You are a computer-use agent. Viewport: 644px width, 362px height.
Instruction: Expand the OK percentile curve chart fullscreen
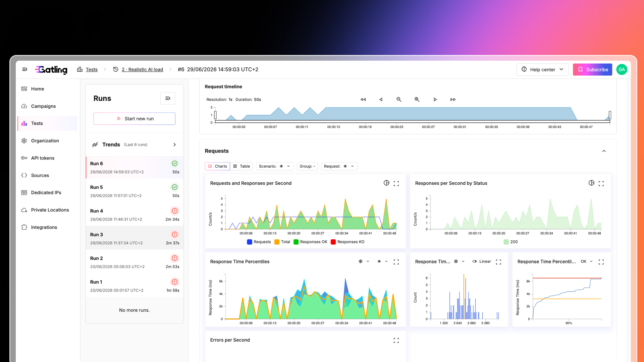point(601,262)
